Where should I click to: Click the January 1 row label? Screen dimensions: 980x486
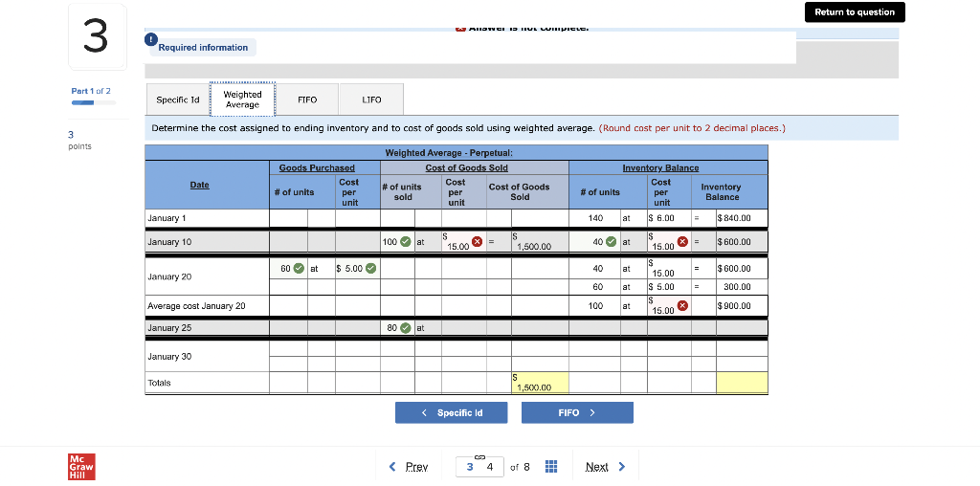pyautogui.click(x=166, y=218)
